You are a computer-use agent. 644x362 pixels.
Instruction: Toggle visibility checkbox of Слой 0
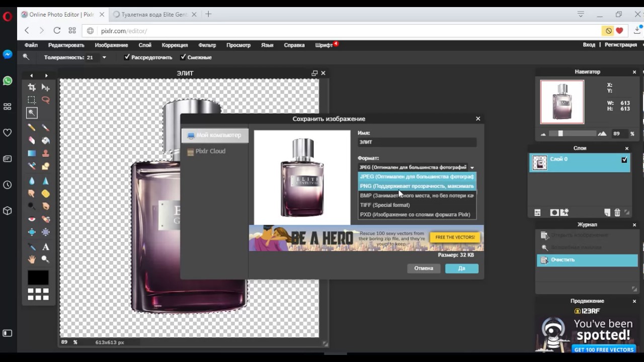624,160
